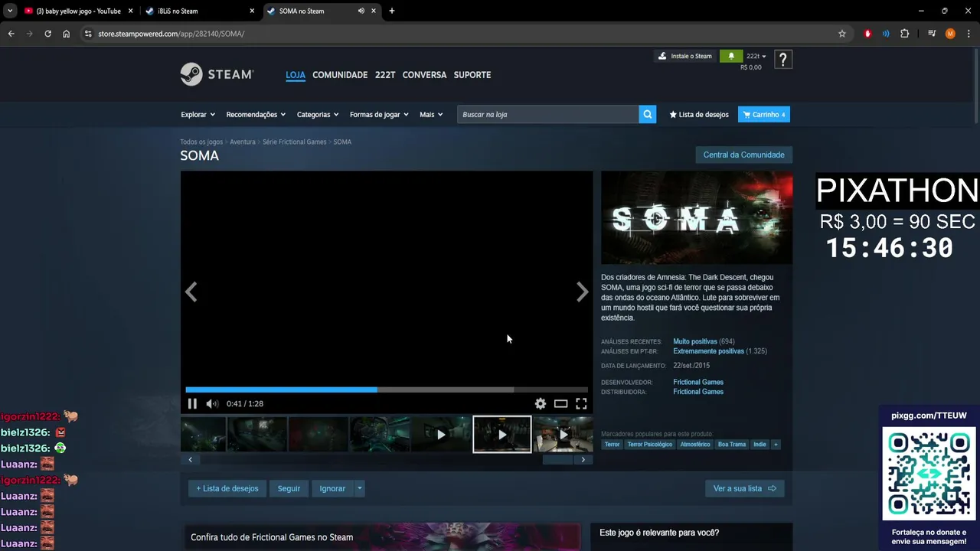Viewport: 980px width, 551px height.
Task: Open Chrome three-dot menu
Action: pos(969,34)
